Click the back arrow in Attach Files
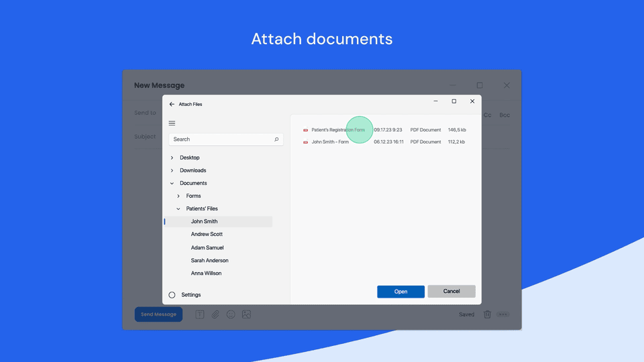The height and width of the screenshot is (362, 644). [x=172, y=105]
